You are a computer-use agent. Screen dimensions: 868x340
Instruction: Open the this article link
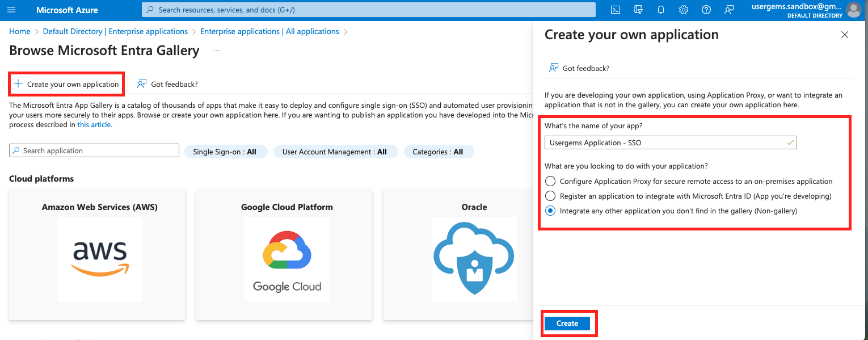(95, 124)
